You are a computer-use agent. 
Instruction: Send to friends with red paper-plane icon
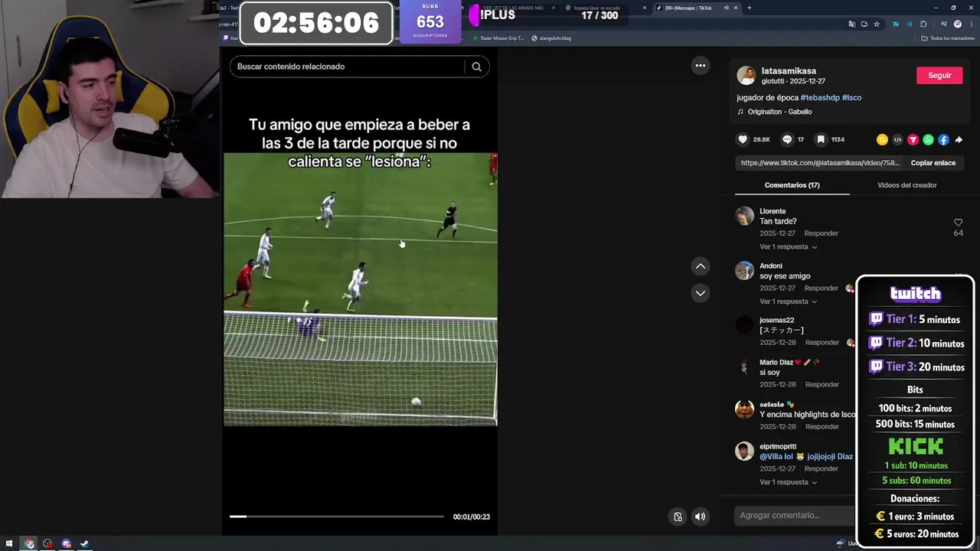coord(913,140)
